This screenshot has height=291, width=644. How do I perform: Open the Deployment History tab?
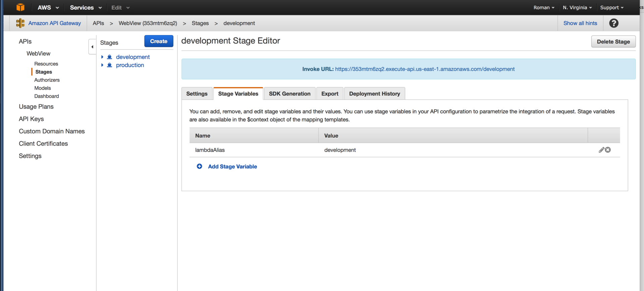point(375,94)
